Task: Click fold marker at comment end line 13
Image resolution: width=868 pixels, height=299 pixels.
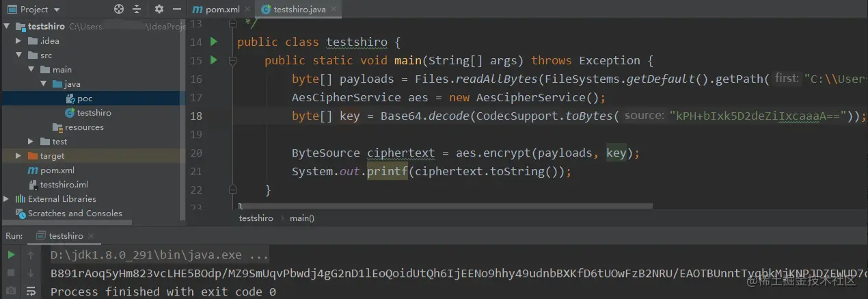Action: (232, 24)
